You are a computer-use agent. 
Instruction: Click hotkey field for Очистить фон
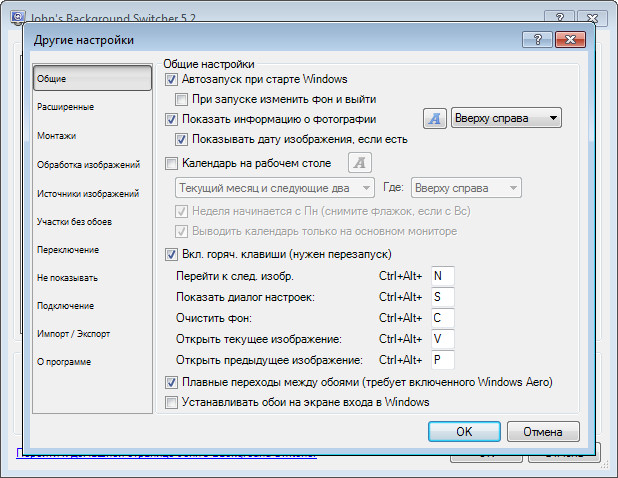click(x=443, y=318)
